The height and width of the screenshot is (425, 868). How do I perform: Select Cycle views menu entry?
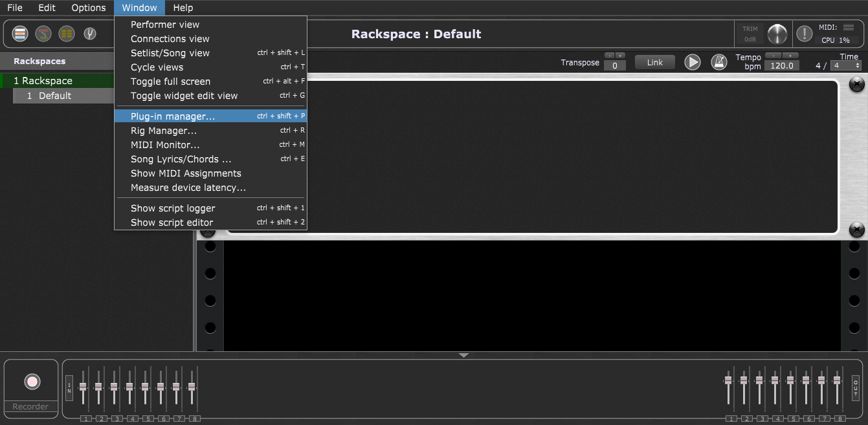pos(210,67)
